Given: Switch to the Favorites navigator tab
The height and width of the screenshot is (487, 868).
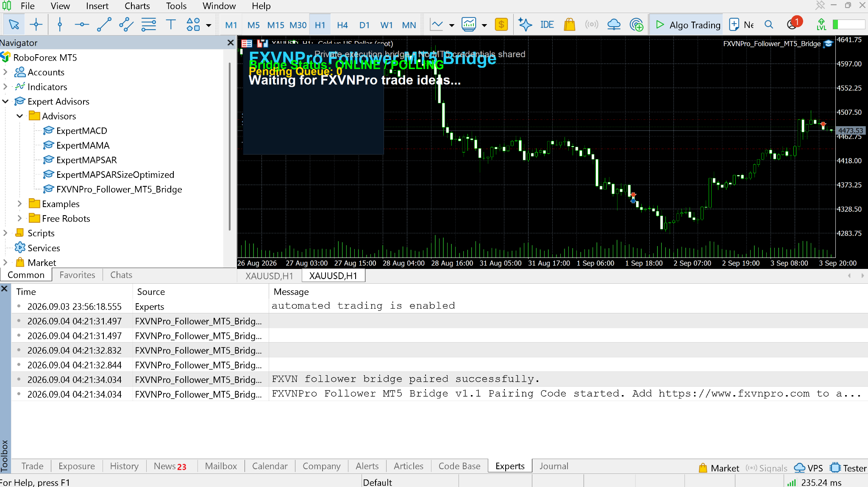Looking at the screenshot, I should 77,275.
